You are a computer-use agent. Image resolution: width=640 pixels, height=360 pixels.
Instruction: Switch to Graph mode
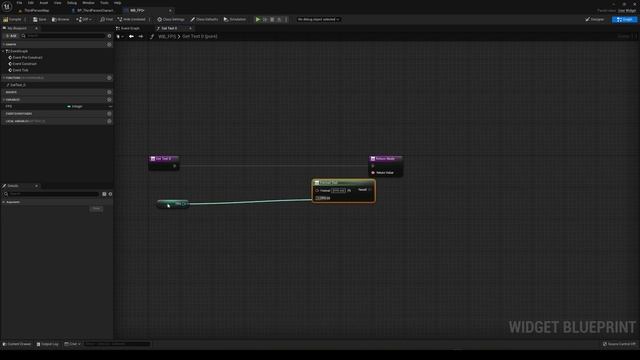[x=624, y=19]
